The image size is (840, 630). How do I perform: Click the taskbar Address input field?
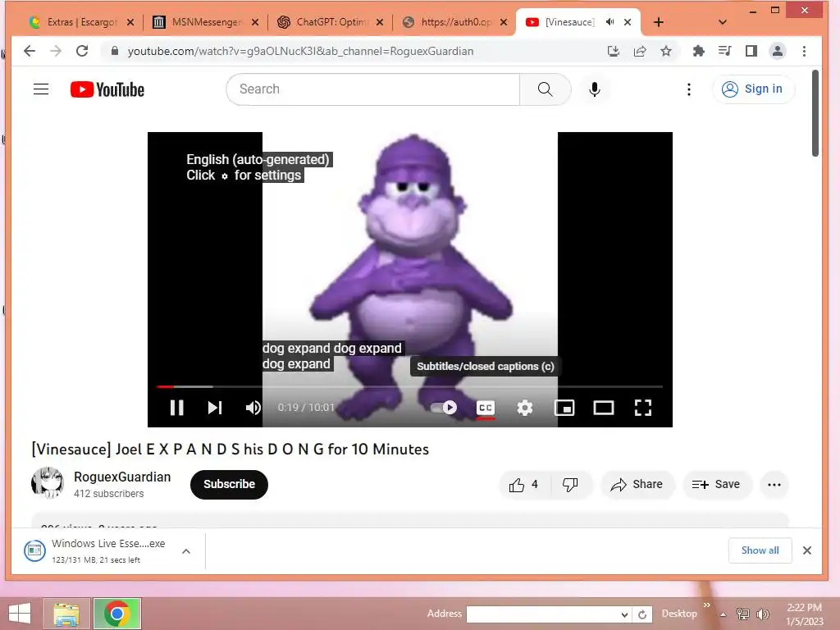tap(543, 614)
